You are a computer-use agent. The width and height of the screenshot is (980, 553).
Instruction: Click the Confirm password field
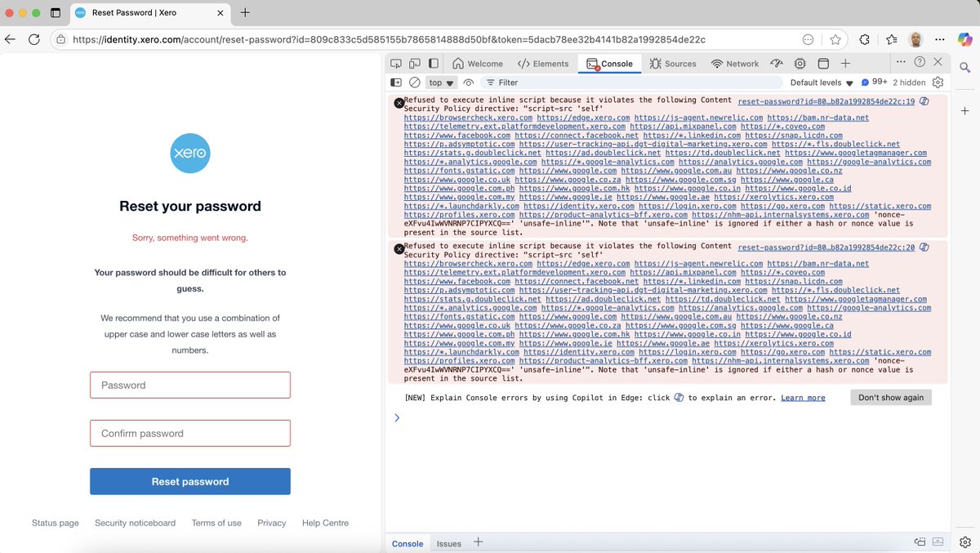tap(190, 433)
